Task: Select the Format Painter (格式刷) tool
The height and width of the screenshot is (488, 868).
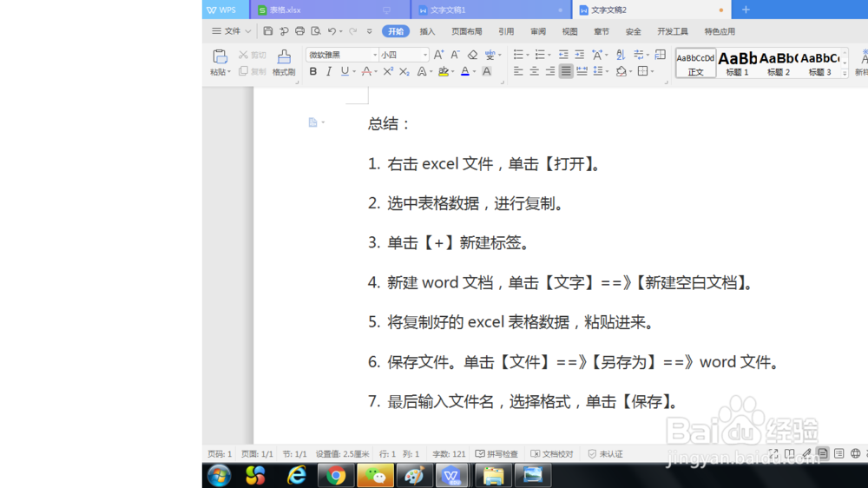Action: pyautogui.click(x=284, y=62)
